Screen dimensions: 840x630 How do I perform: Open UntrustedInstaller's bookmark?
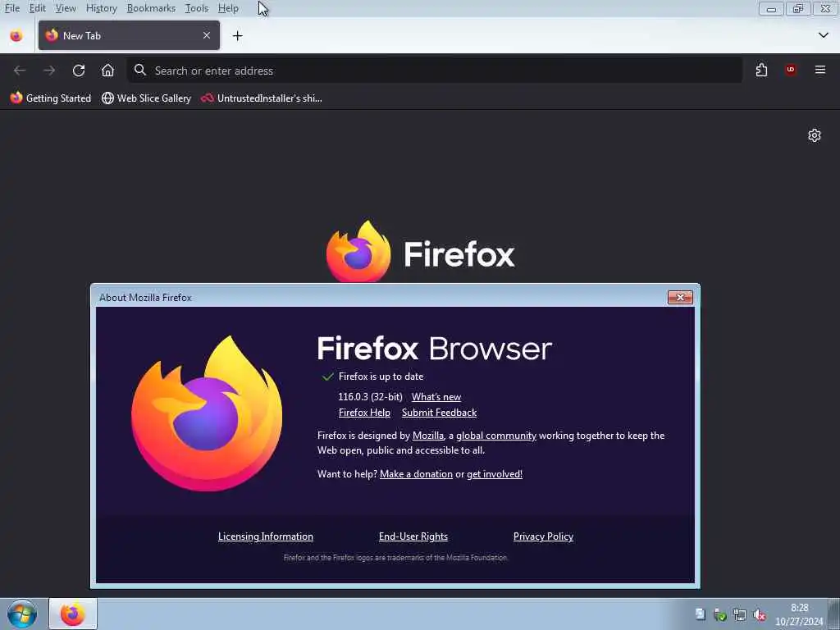[262, 98]
